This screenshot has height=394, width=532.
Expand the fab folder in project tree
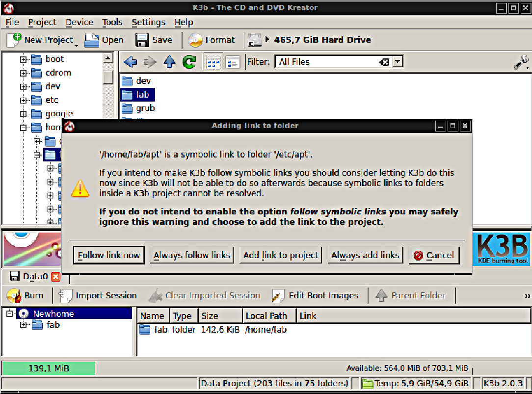(x=23, y=325)
